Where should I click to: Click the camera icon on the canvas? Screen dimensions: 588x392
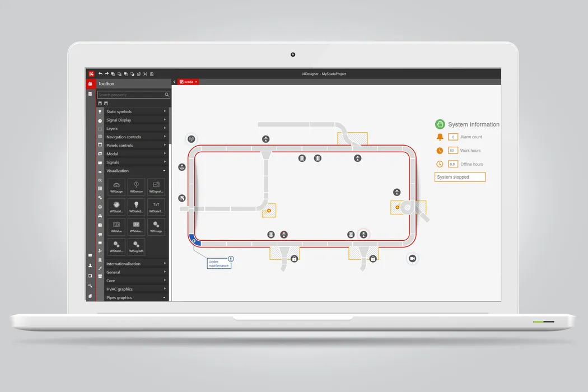pos(412,259)
